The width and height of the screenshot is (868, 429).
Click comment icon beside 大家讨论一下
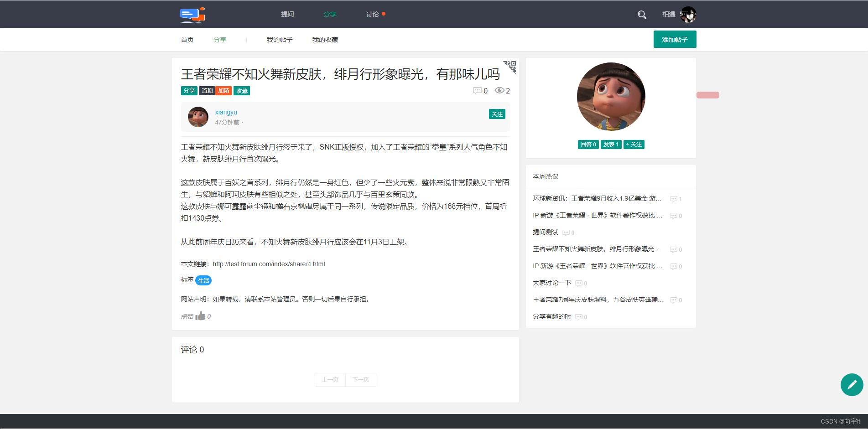[x=579, y=283]
